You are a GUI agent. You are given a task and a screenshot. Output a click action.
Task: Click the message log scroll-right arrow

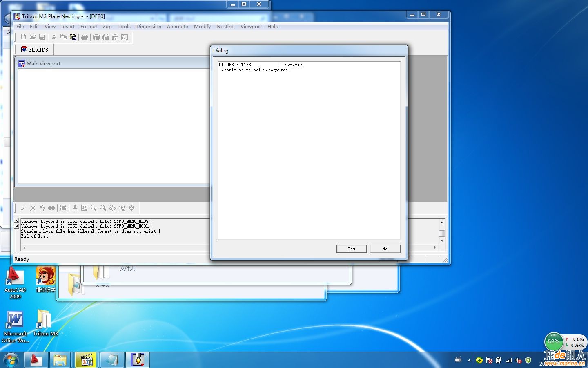click(435, 247)
